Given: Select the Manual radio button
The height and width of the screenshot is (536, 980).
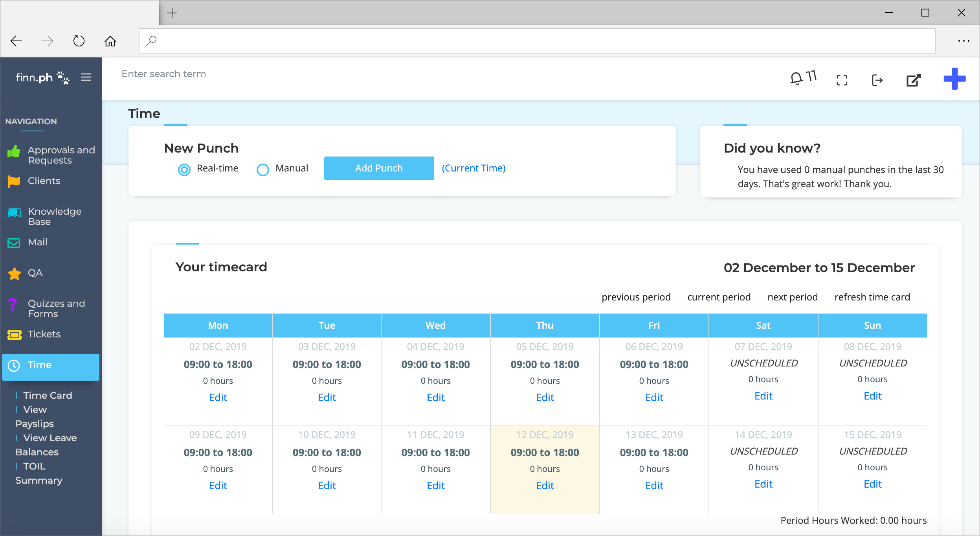Looking at the screenshot, I should (x=262, y=168).
